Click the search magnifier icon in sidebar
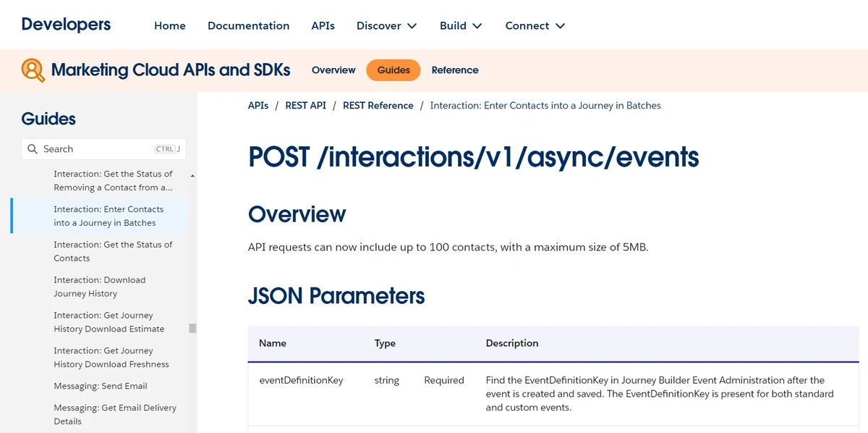The width and height of the screenshot is (868, 433). point(33,149)
